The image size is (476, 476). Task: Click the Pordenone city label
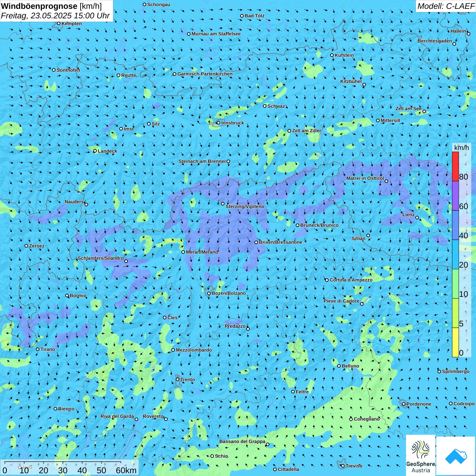(419, 404)
